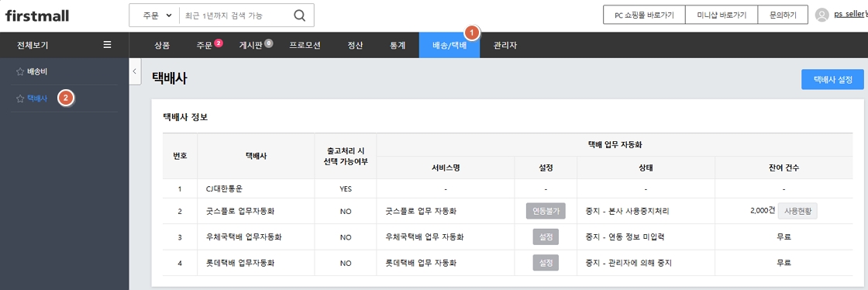Click the firstmall logo
This screenshot has width=868, height=290.
coord(37,16)
